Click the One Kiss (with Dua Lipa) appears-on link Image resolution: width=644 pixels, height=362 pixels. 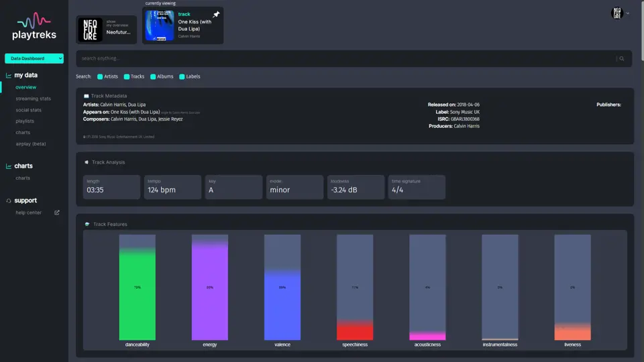pyautogui.click(x=135, y=112)
